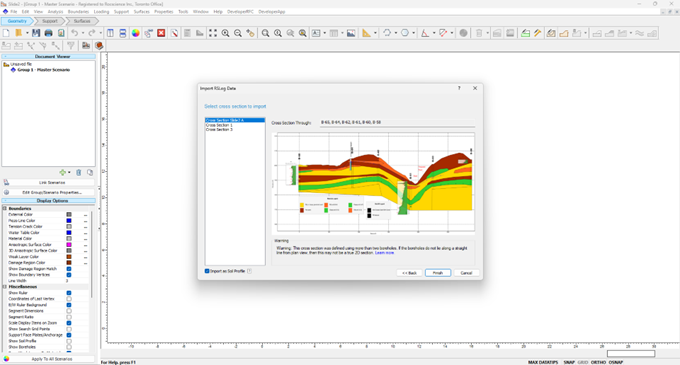
Task: Open the Redo history dropdown arrow
Action: 100,33
